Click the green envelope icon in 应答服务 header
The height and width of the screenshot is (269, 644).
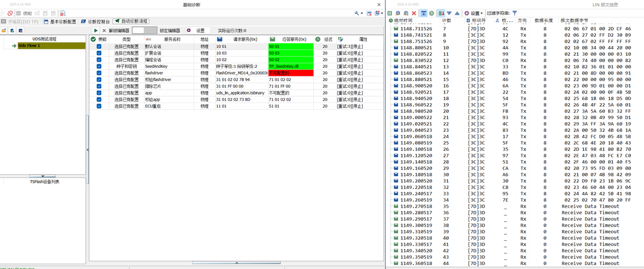click(272, 39)
